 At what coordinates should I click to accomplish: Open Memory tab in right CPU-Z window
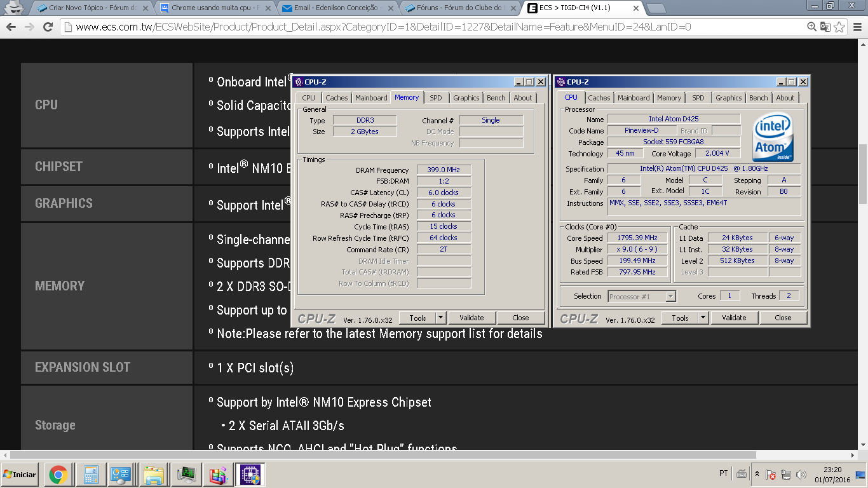[669, 98]
